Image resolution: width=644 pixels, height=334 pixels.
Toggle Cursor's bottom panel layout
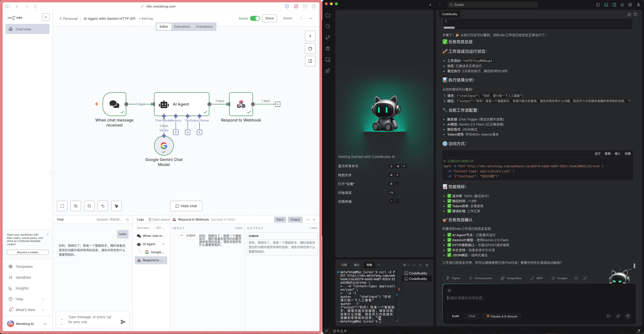pyautogui.click(x=606, y=5)
